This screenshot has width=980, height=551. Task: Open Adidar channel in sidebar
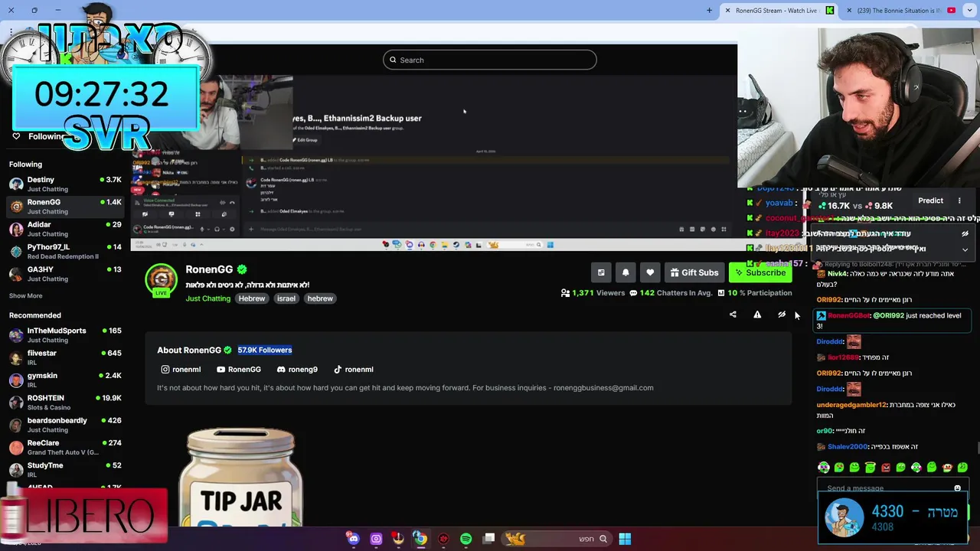[x=65, y=229]
